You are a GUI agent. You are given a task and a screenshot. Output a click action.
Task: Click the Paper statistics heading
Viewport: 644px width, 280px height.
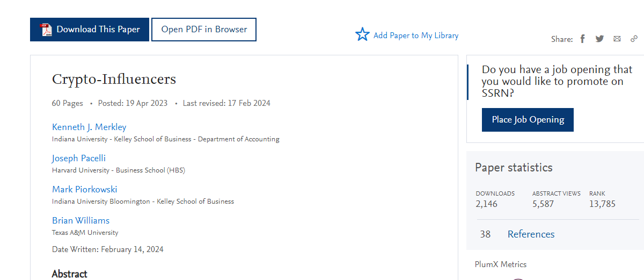point(514,168)
